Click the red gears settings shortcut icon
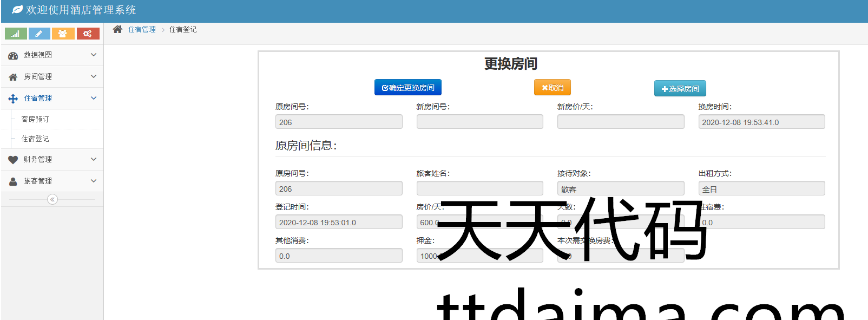This screenshot has width=868, height=320. click(88, 34)
